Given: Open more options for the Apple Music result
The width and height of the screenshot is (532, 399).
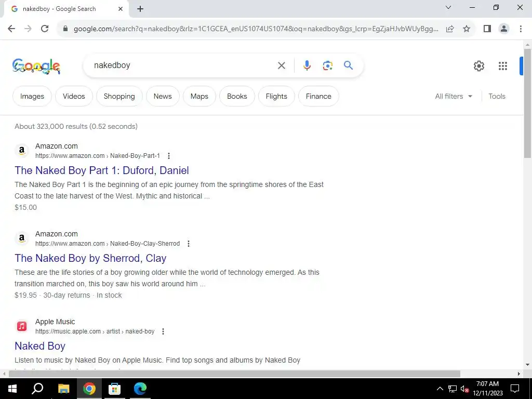Looking at the screenshot, I should pos(163,331).
